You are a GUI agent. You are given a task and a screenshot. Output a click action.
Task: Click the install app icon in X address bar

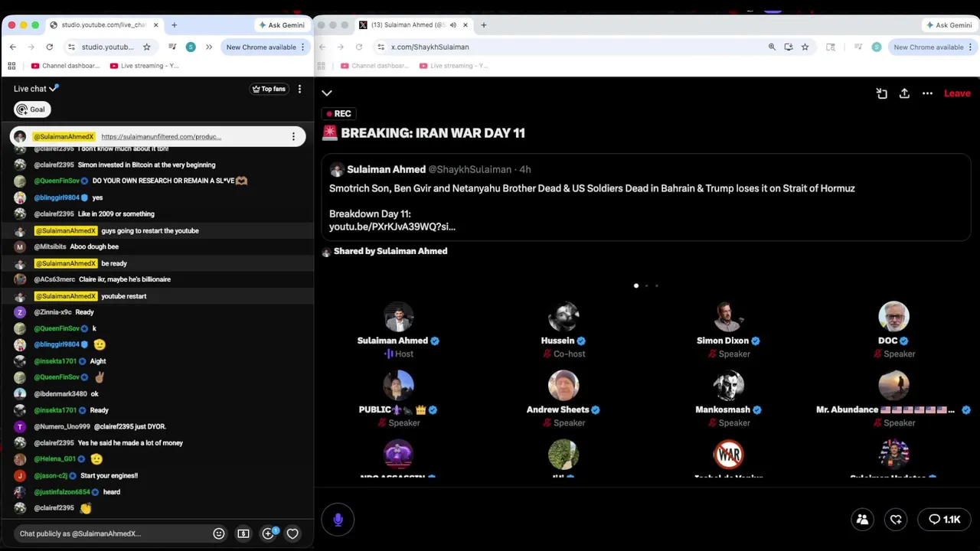point(789,47)
